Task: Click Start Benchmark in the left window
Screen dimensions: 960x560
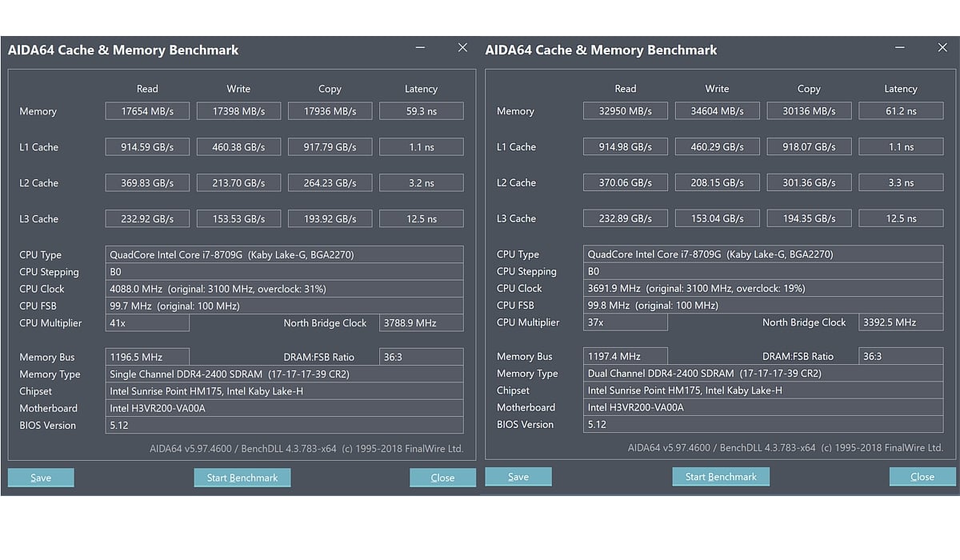Action: (x=242, y=478)
